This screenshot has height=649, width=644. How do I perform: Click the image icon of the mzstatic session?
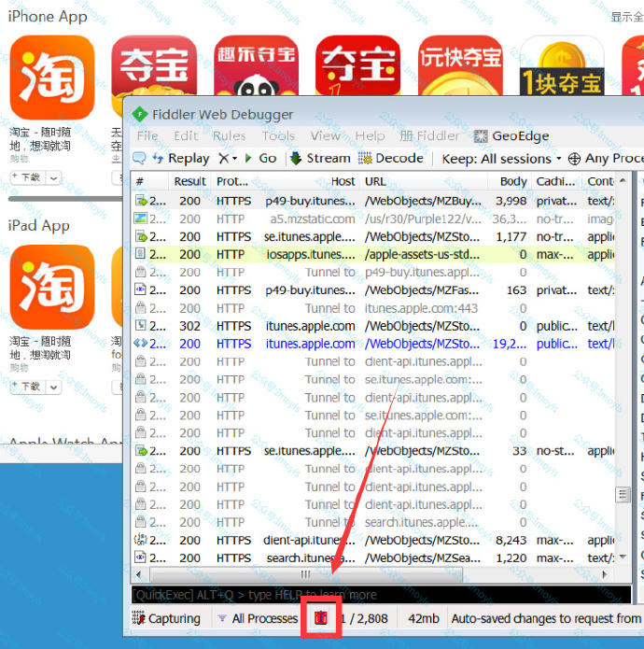pos(141,219)
